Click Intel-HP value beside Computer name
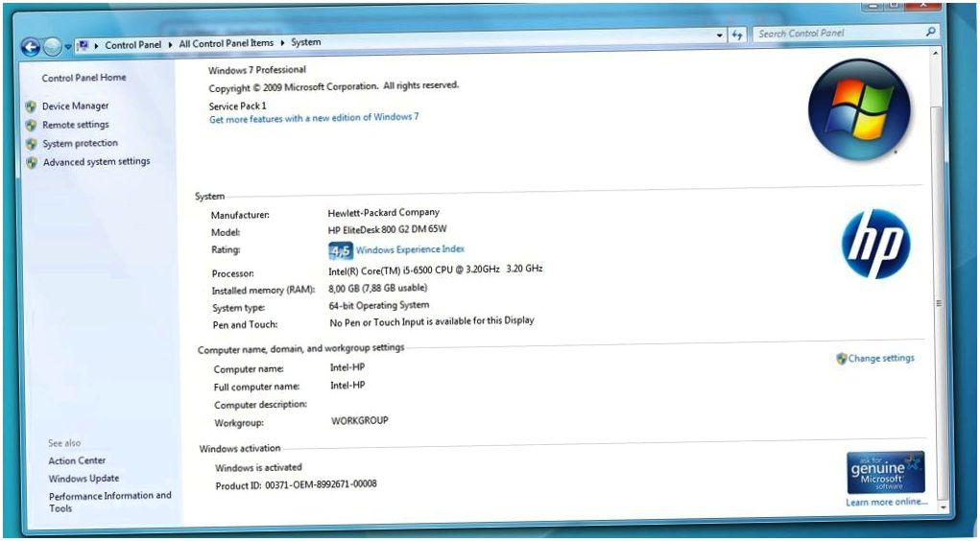980x541 pixels. (x=347, y=367)
